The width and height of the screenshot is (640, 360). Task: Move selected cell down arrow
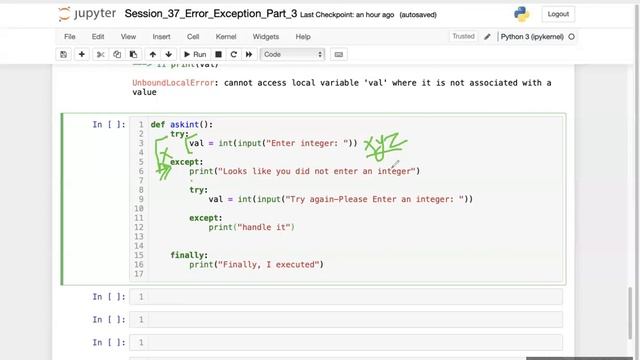[x=169, y=54]
